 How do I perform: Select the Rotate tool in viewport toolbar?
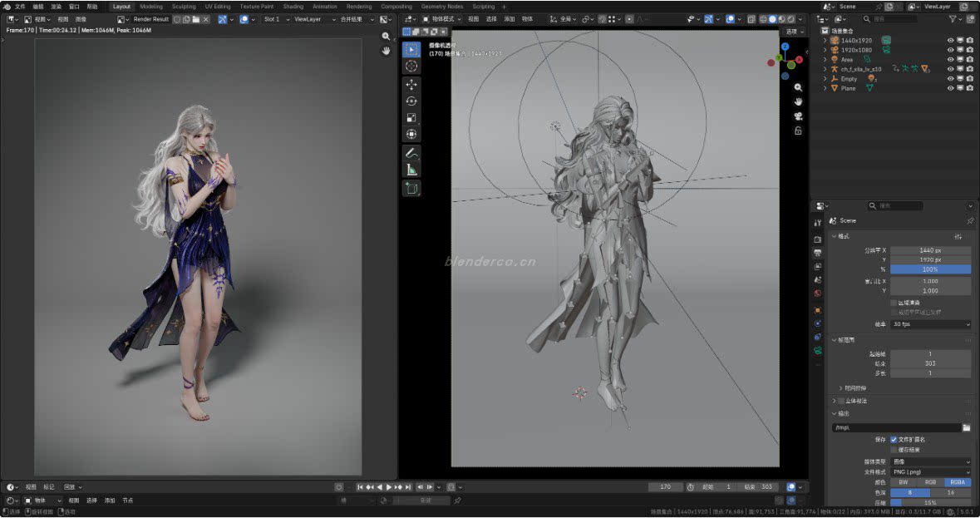click(x=411, y=101)
